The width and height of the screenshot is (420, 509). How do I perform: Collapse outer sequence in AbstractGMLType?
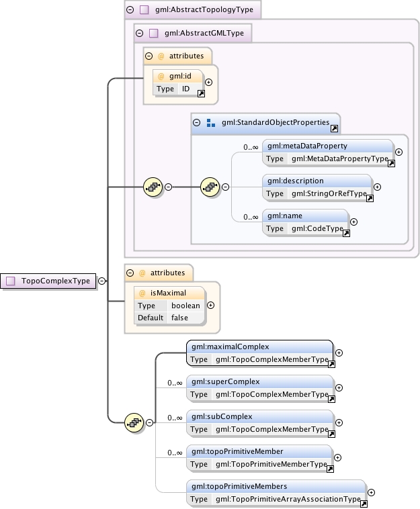click(168, 187)
